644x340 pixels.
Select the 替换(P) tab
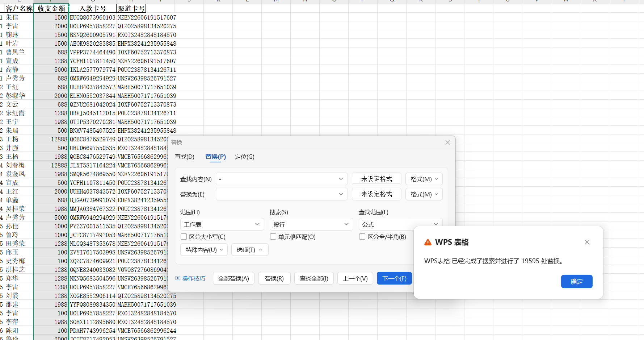point(215,157)
